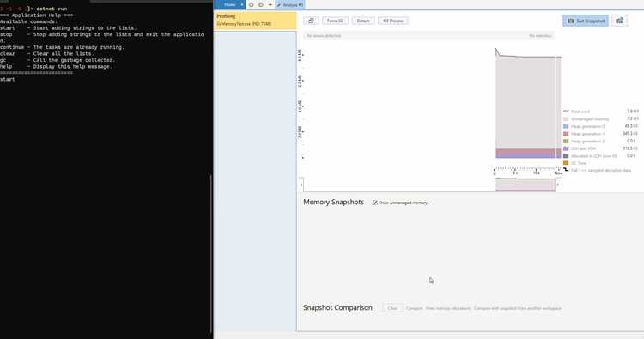Click the icon button right of Get Snapshot
Viewport: 644px width, 339px height.
point(619,21)
